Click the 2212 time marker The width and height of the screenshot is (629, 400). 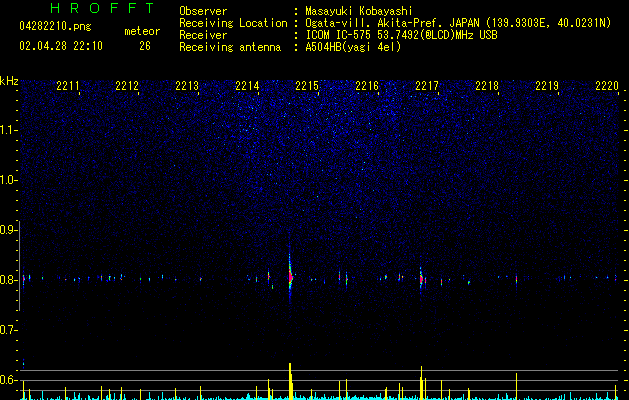coord(127,86)
